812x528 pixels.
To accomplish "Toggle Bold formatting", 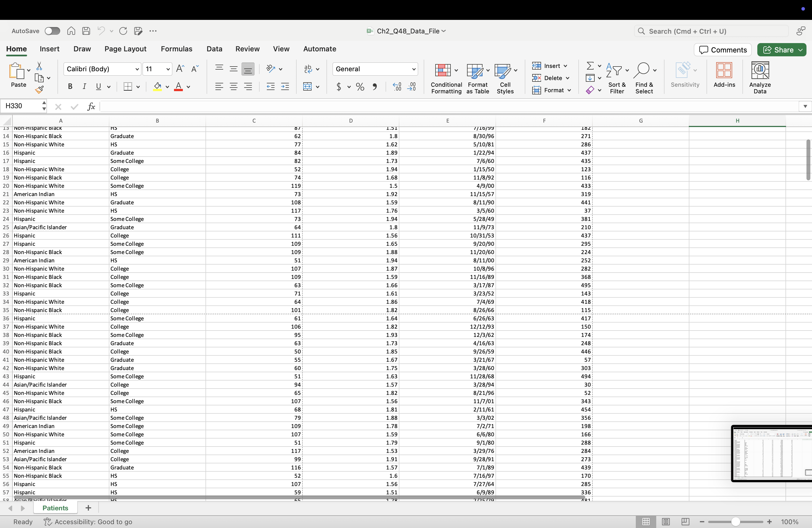I will (x=70, y=87).
